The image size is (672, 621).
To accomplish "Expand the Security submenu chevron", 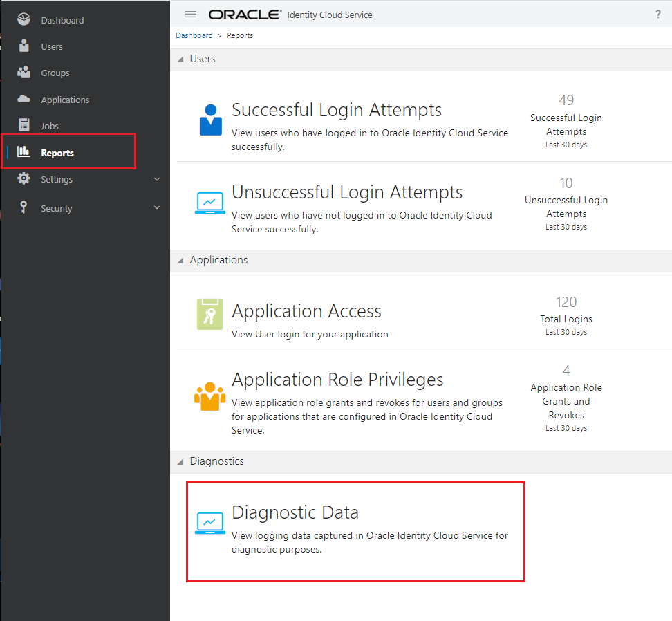I will pyautogui.click(x=157, y=207).
